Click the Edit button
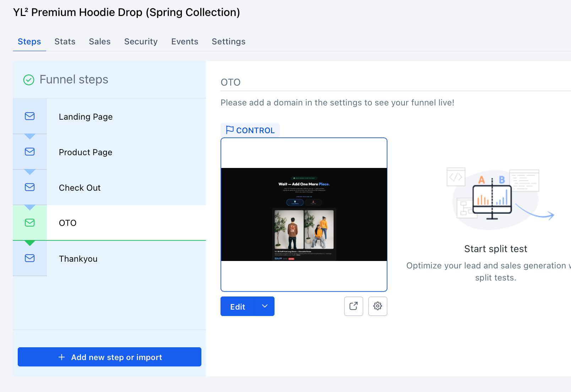571x392 pixels. [238, 306]
